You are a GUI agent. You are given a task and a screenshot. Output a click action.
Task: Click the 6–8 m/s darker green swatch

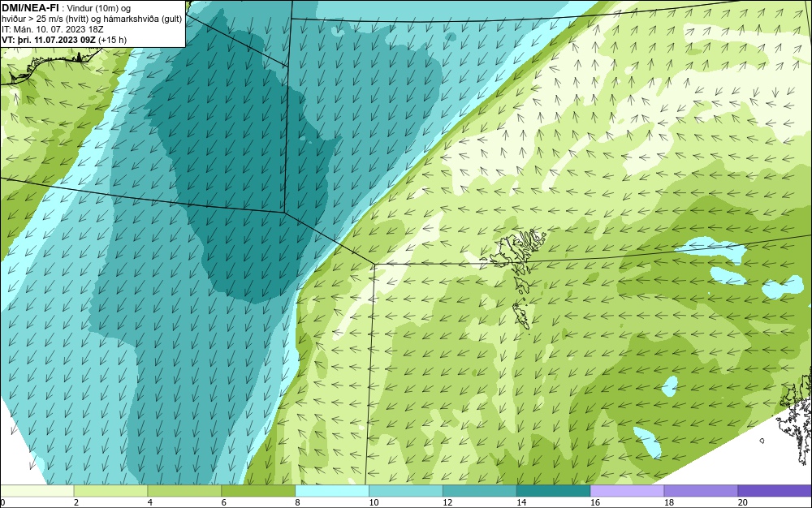pos(258,491)
